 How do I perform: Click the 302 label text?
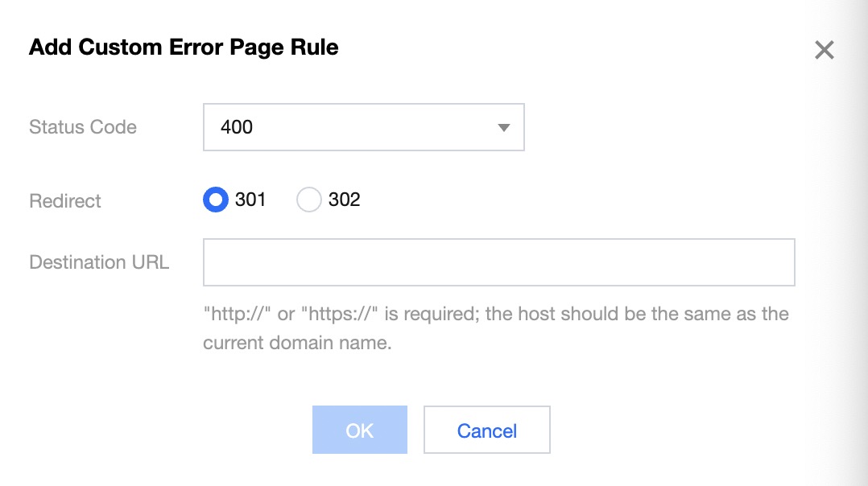click(x=344, y=200)
